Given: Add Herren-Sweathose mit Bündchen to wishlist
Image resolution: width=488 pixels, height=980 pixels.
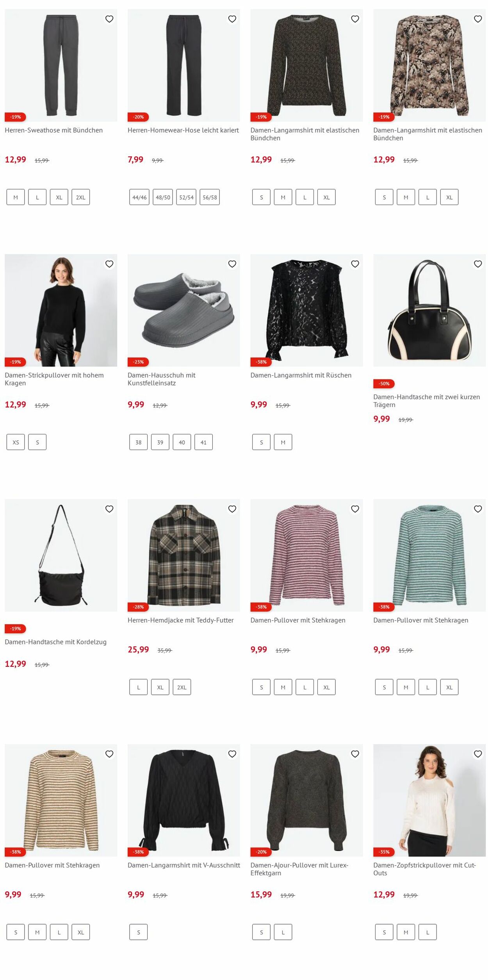Looking at the screenshot, I should point(109,19).
